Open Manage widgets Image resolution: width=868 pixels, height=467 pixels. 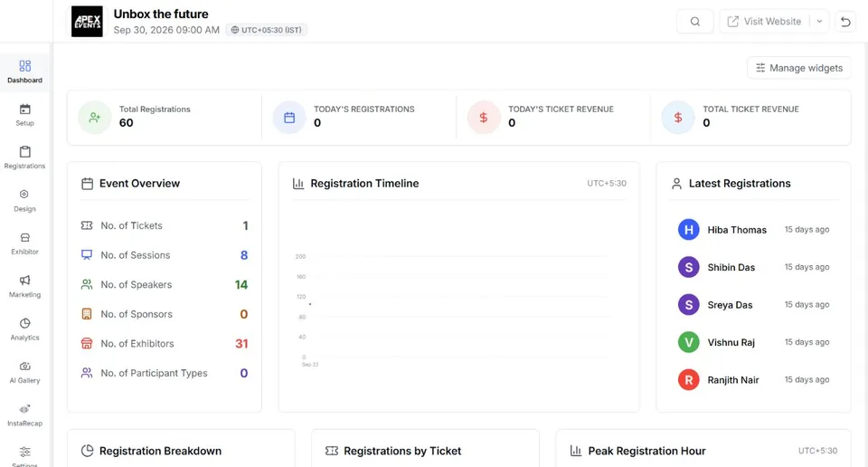tap(798, 68)
